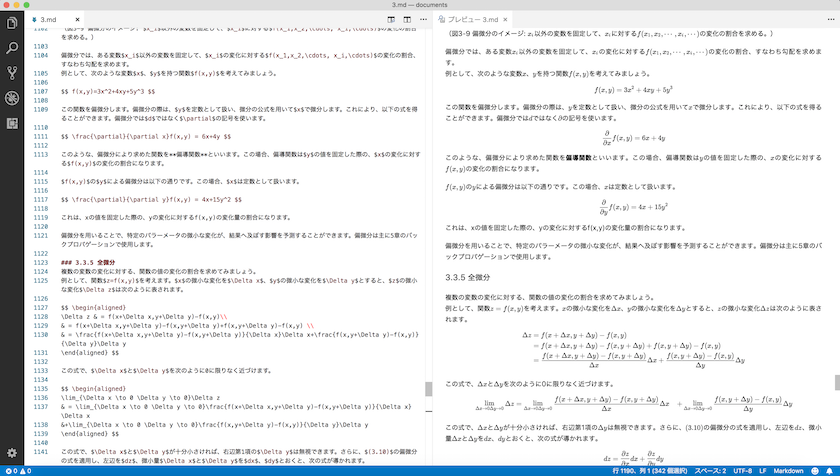Click the source line $$ f(x,y)=3x^2+4xy+5y^3 $$
The image size is (840, 476).
click(x=108, y=92)
